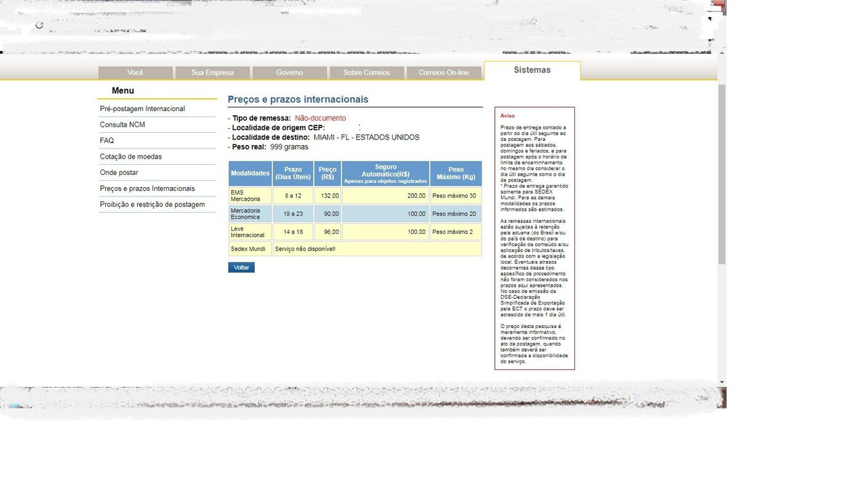Open Consulta NCM menu link
This screenshot has width=868, height=488.
point(122,125)
